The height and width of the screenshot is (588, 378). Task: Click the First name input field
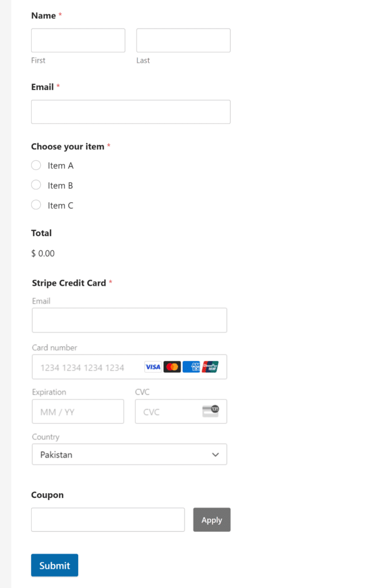coord(78,40)
